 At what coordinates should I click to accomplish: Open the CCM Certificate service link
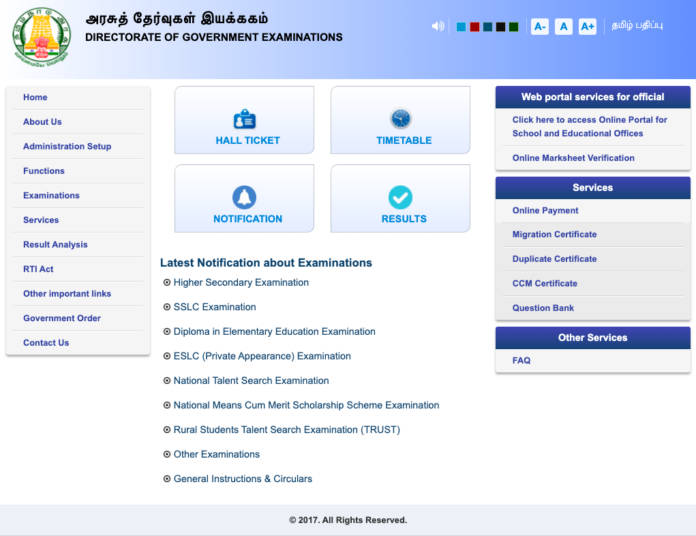tap(545, 283)
